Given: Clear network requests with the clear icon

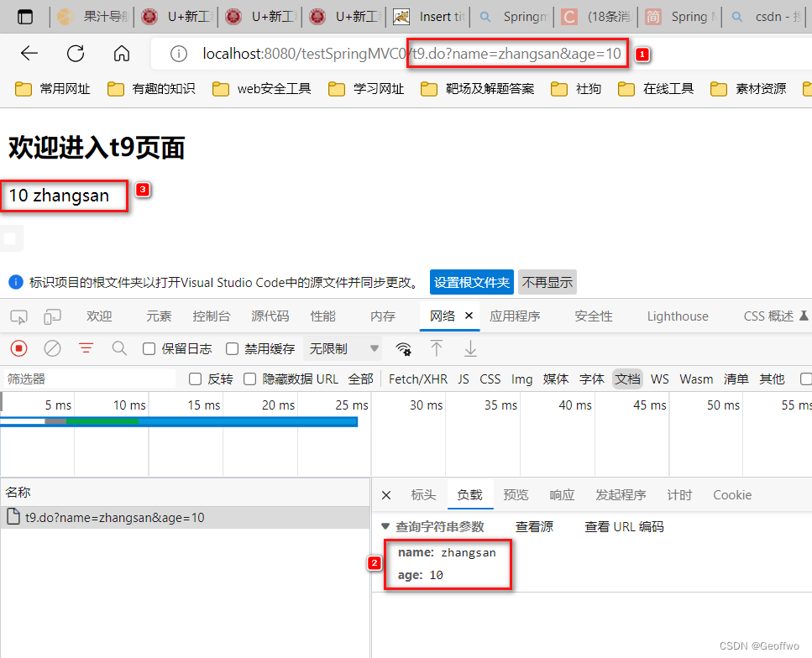Looking at the screenshot, I should click(53, 347).
